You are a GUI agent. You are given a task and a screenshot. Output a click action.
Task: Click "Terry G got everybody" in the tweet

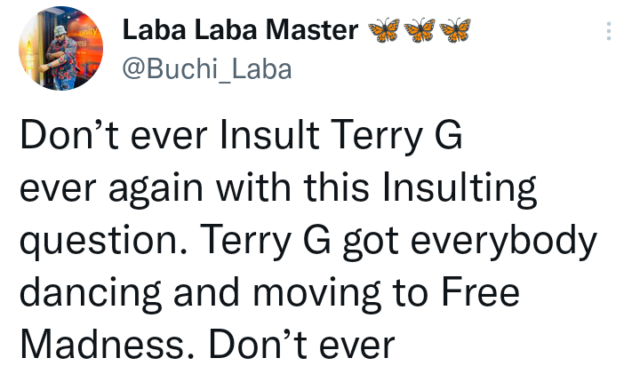point(398,241)
